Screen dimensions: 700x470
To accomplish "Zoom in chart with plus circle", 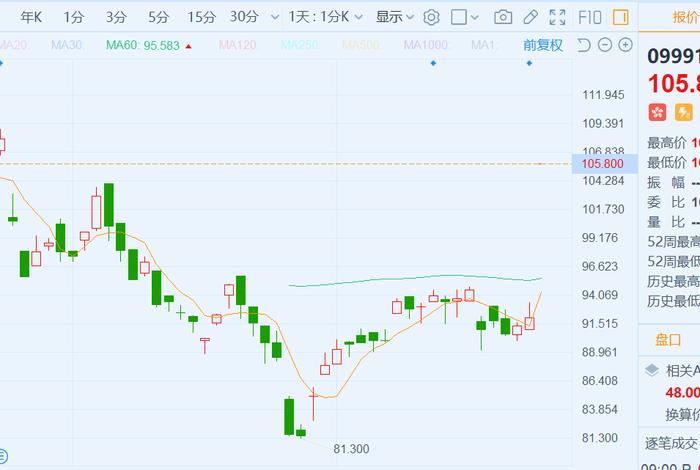I will 626,45.
